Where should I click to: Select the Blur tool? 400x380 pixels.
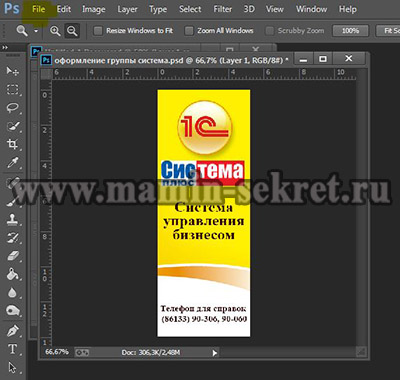(x=13, y=293)
